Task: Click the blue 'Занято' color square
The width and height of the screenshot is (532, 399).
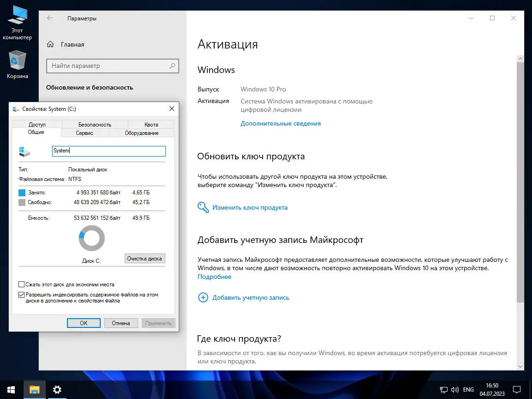Action: 22,193
